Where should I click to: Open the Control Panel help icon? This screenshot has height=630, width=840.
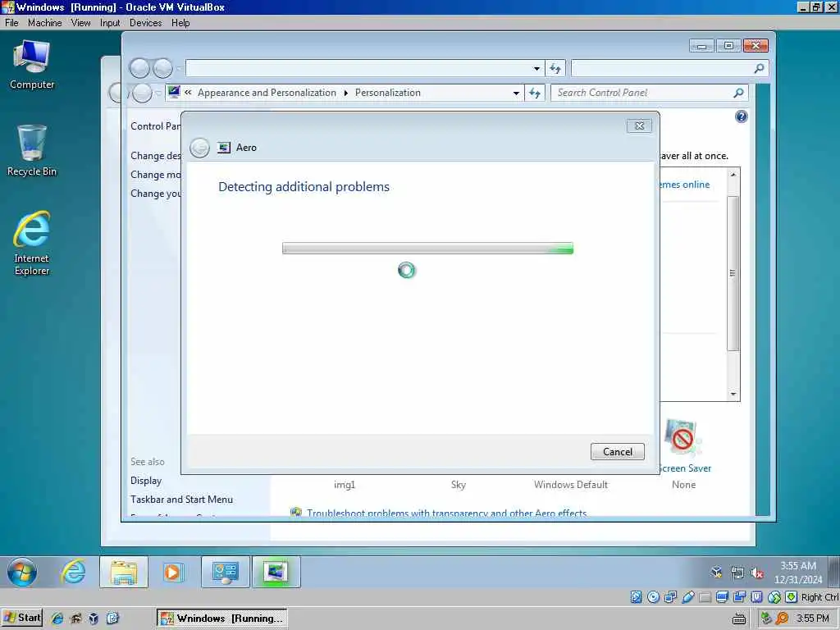tap(742, 116)
